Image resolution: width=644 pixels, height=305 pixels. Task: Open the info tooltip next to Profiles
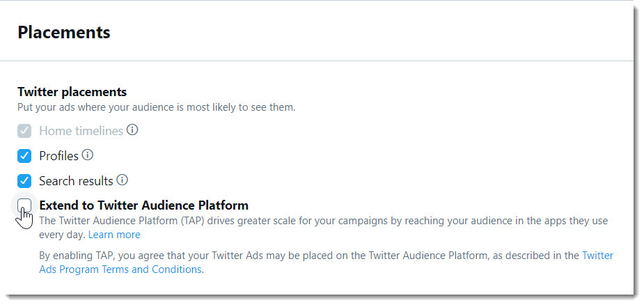pyautogui.click(x=88, y=155)
